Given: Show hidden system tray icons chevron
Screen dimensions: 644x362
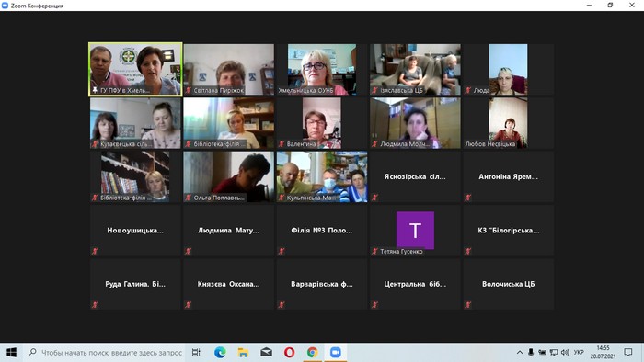Looking at the screenshot, I should [x=520, y=352].
